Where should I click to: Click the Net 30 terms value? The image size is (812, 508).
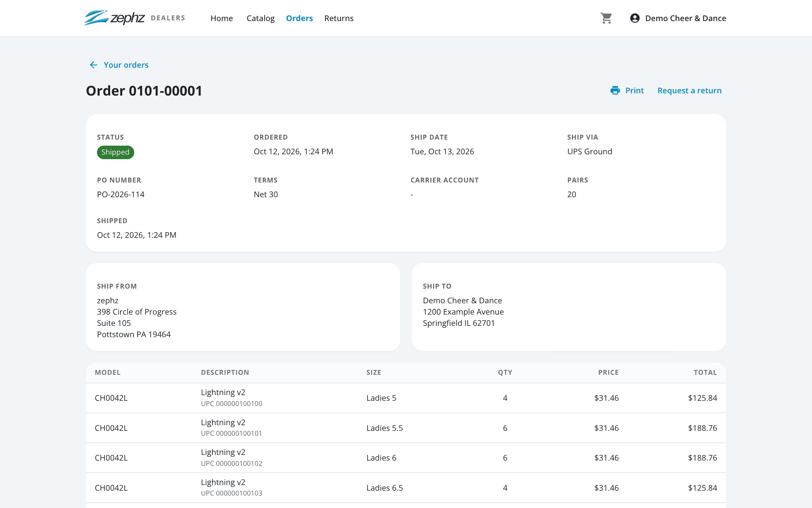pos(266,194)
